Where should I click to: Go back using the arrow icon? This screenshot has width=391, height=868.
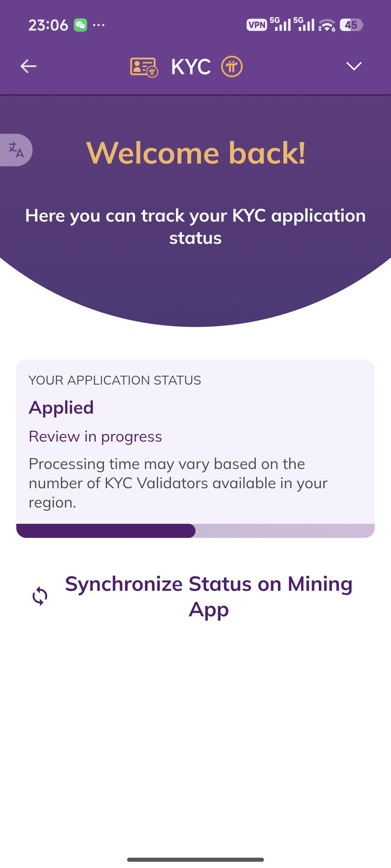(x=28, y=66)
